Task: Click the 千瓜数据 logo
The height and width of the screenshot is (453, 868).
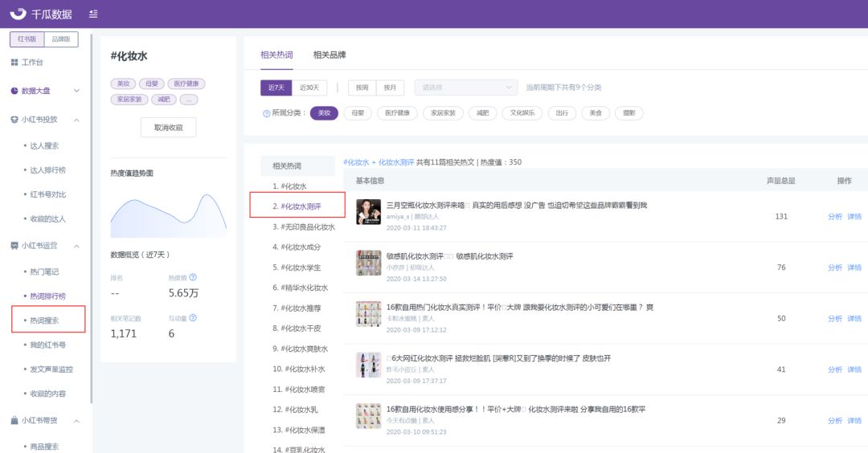Action: [41, 14]
